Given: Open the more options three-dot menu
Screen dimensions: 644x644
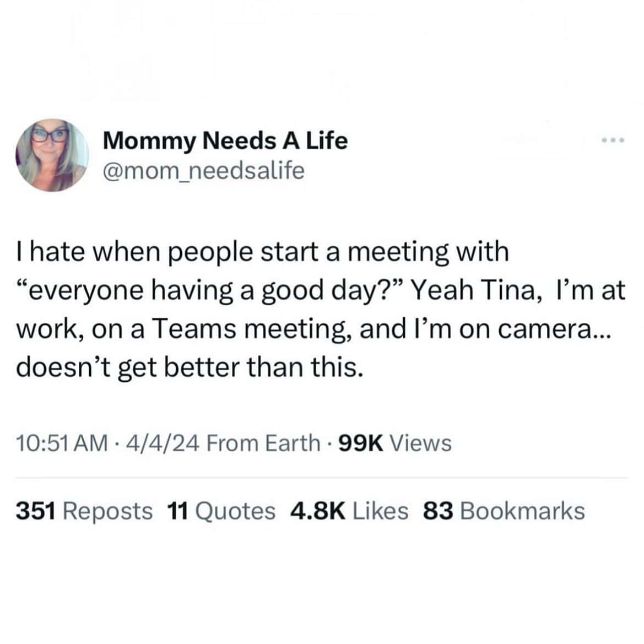Looking at the screenshot, I should coord(613,141).
